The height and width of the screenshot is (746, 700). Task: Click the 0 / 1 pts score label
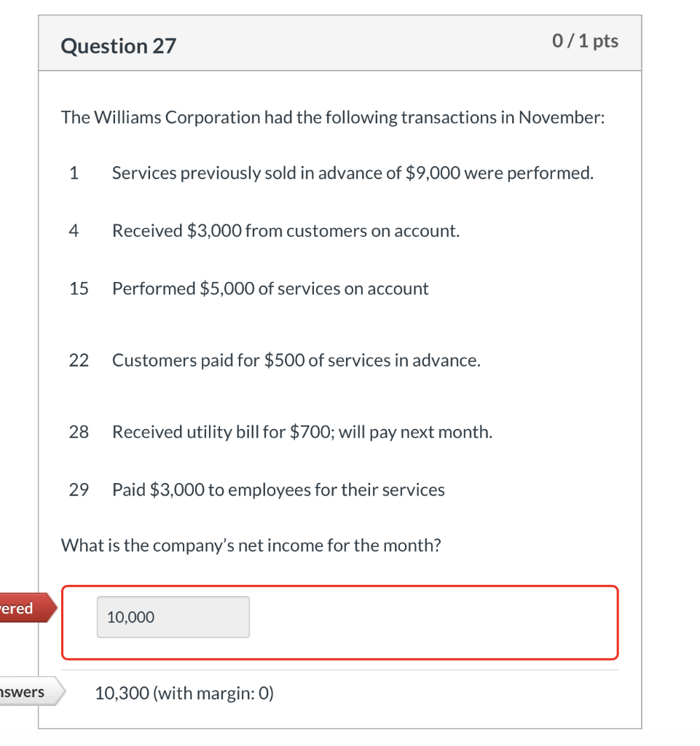tap(584, 42)
